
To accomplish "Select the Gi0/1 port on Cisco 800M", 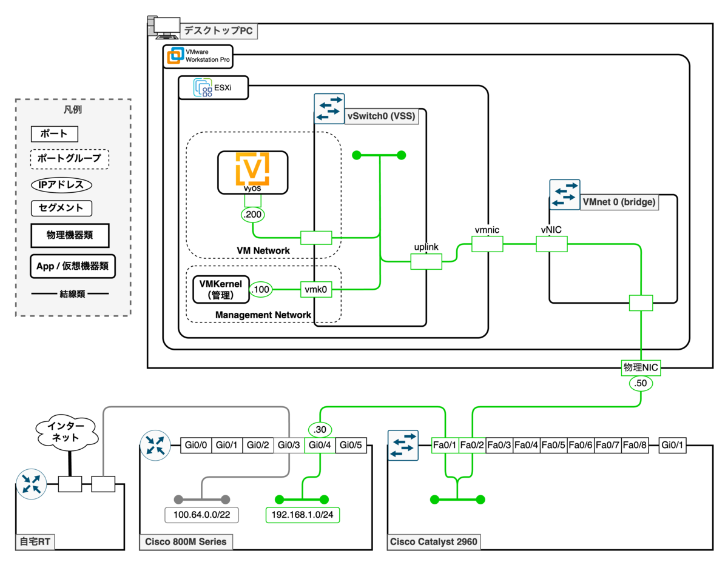I will (x=227, y=445).
